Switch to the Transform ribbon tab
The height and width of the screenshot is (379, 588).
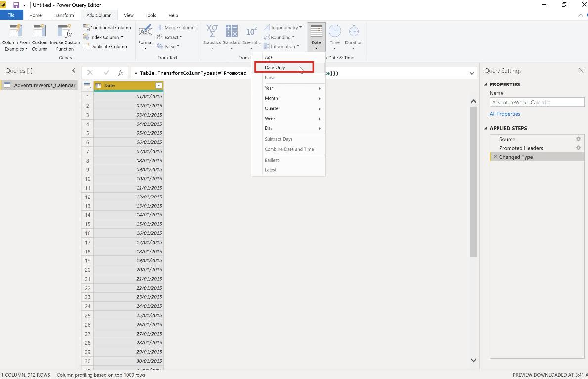pos(64,15)
